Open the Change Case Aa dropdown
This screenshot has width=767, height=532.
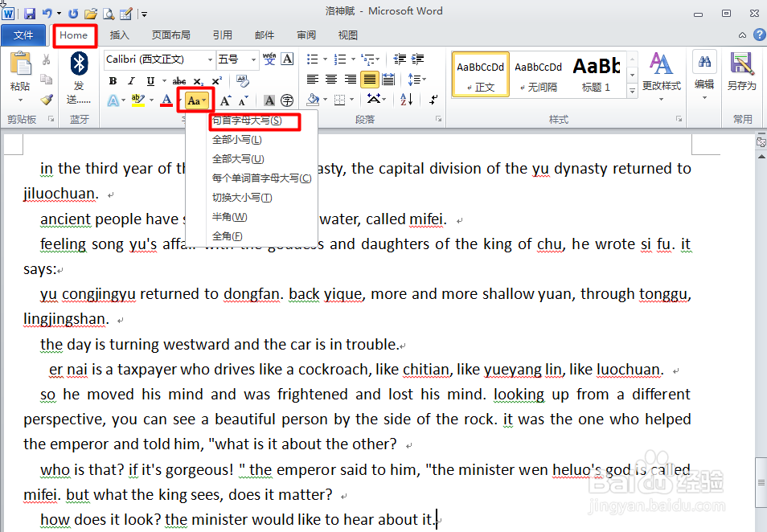coord(196,100)
